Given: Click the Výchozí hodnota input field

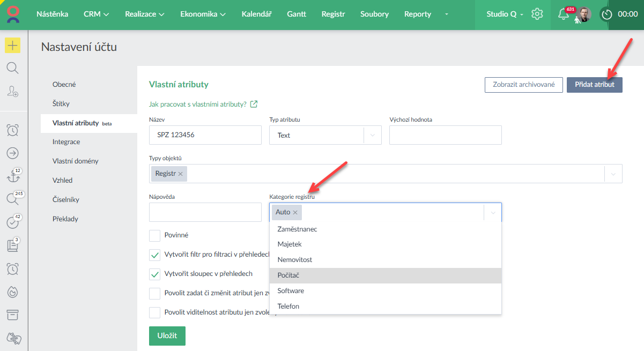Looking at the screenshot, I should coord(445,135).
